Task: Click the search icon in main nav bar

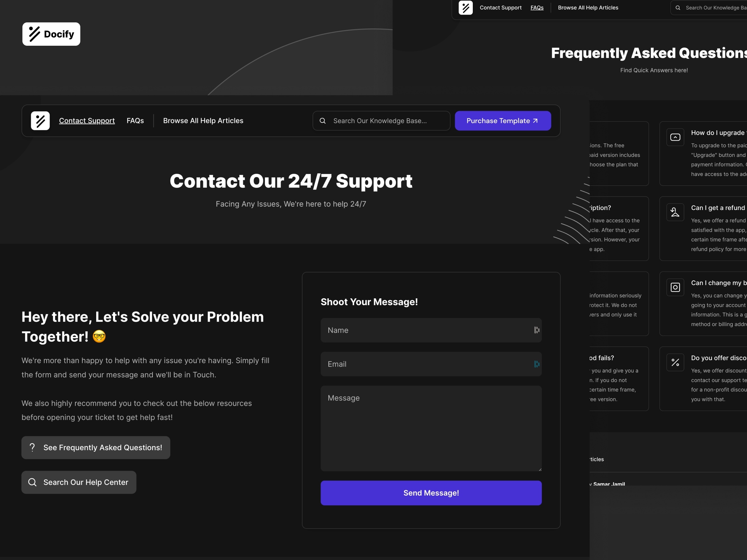Action: [x=323, y=121]
